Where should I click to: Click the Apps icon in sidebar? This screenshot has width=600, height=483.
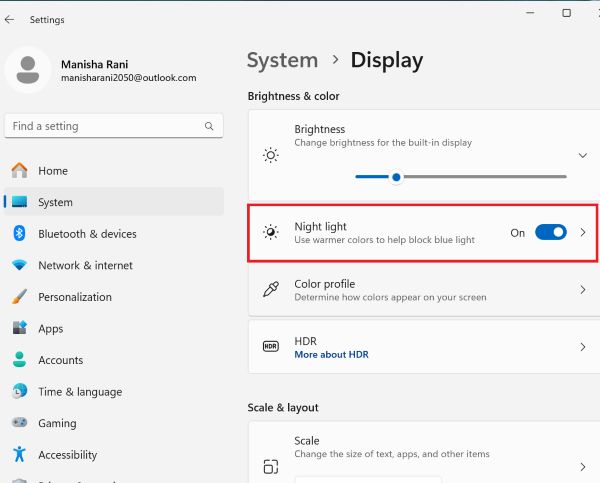(x=19, y=328)
